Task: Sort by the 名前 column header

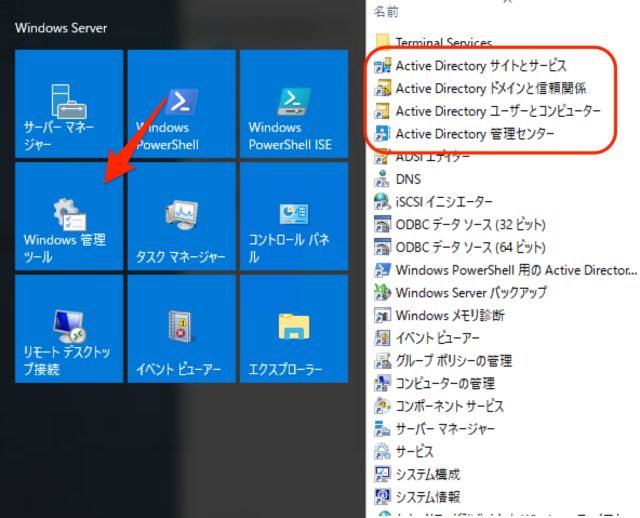Action: coord(386,11)
